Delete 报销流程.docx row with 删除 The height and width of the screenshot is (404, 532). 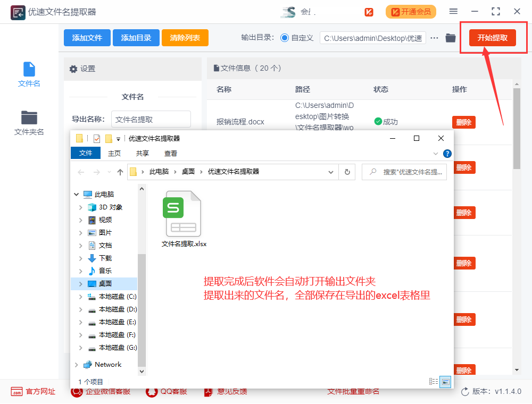pos(464,122)
